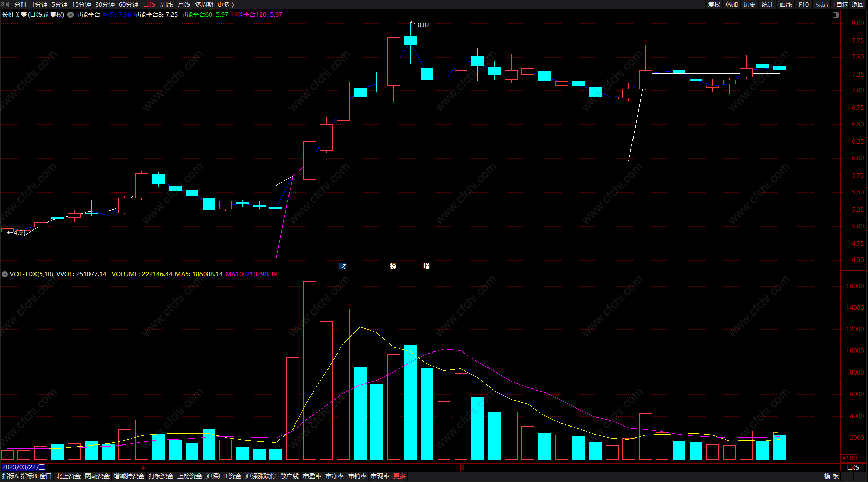Open the 复权 adjustment menu
Viewport: 868px width, 482px height.
tap(714, 5)
